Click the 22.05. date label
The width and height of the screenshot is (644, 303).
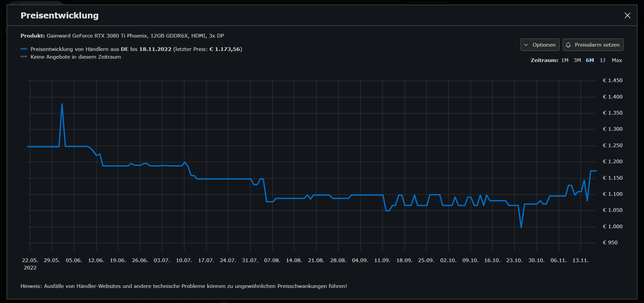(x=30, y=260)
